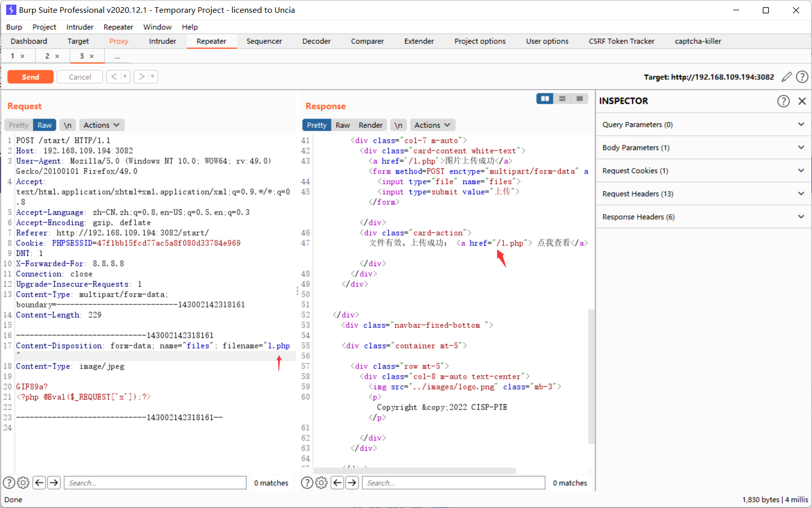
Task: Expand Response Headers (6) section
Action: click(x=704, y=217)
